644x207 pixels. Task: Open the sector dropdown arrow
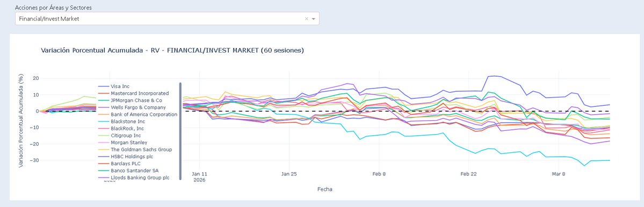coord(313,19)
